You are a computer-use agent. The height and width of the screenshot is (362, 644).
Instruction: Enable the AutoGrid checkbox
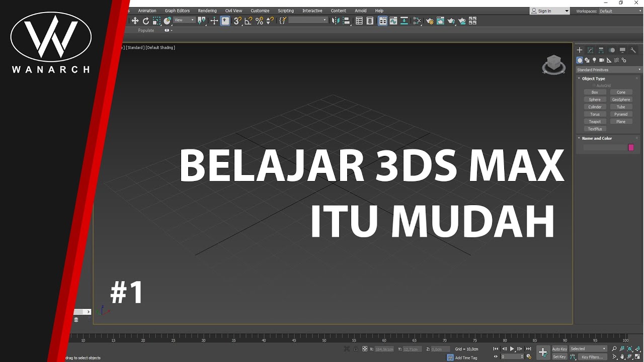coord(594,85)
